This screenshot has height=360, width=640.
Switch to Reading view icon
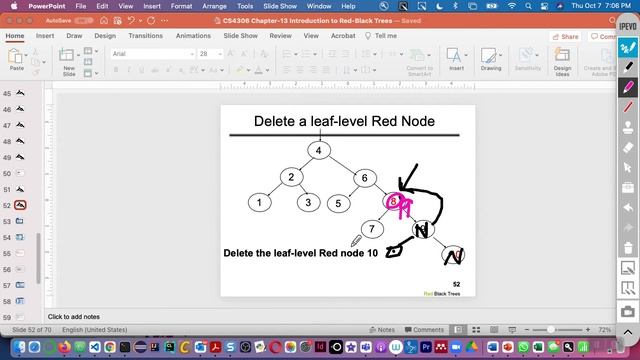pos(494,329)
